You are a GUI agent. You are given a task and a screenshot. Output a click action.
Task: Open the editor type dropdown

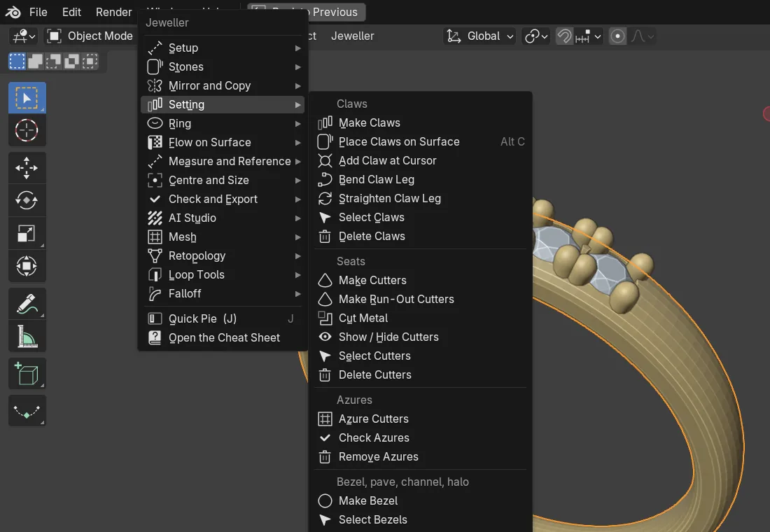[x=24, y=36]
